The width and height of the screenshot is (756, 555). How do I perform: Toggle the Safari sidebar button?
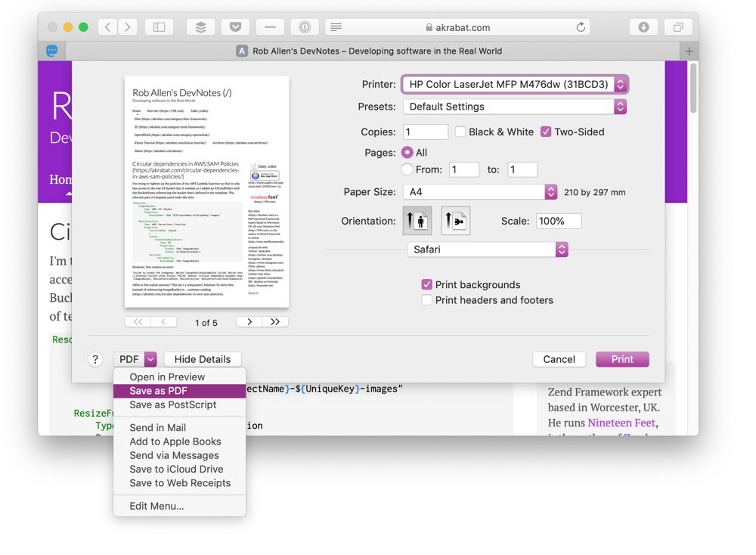(159, 27)
